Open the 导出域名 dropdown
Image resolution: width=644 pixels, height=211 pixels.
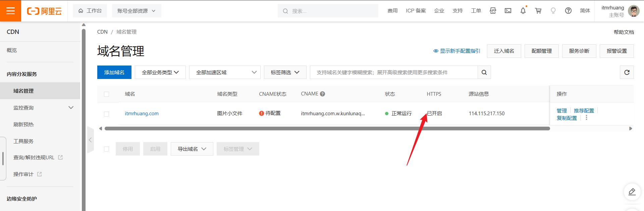192,149
